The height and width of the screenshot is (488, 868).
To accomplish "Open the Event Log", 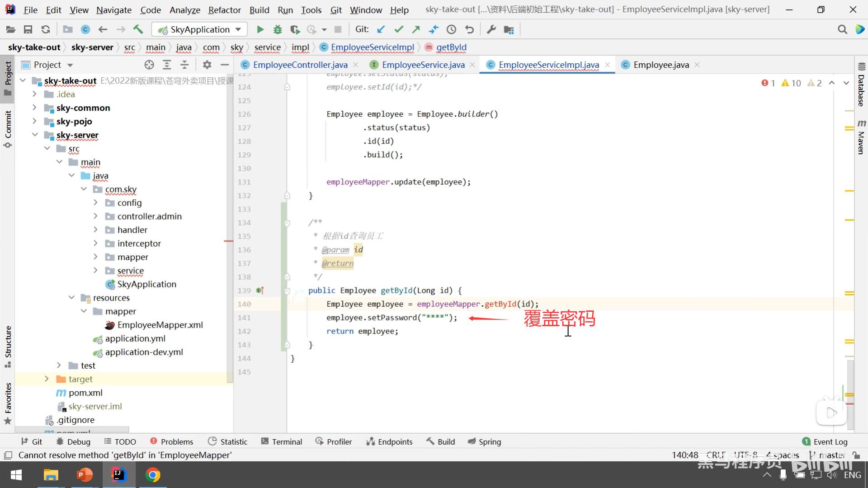I will [825, 442].
